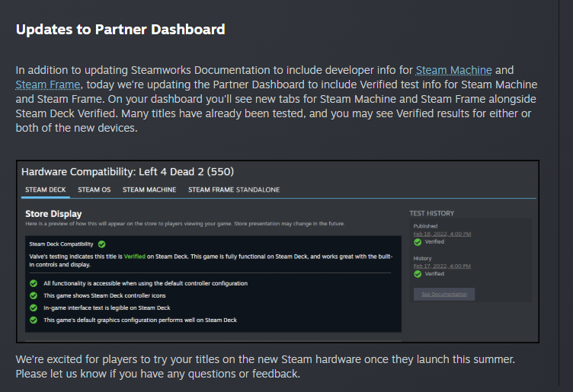Image resolution: width=573 pixels, height=392 pixels.
Task: Click 'In-game interface text is legible' line
Action: (x=107, y=308)
